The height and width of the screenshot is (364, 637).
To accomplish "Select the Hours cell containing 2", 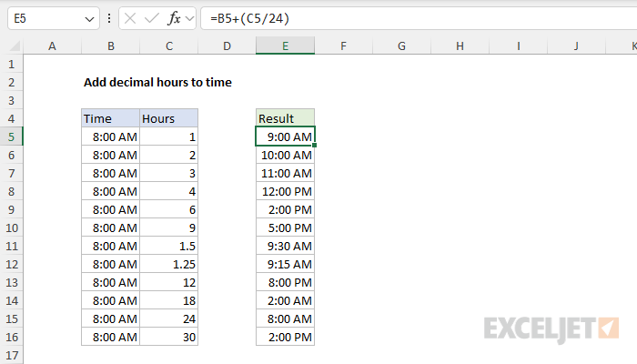I will click(169, 155).
